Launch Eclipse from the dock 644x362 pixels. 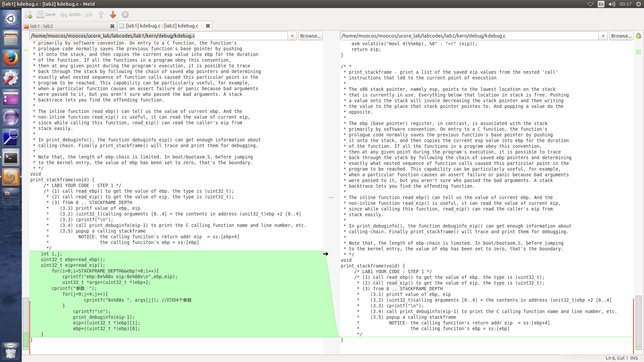click(11, 118)
